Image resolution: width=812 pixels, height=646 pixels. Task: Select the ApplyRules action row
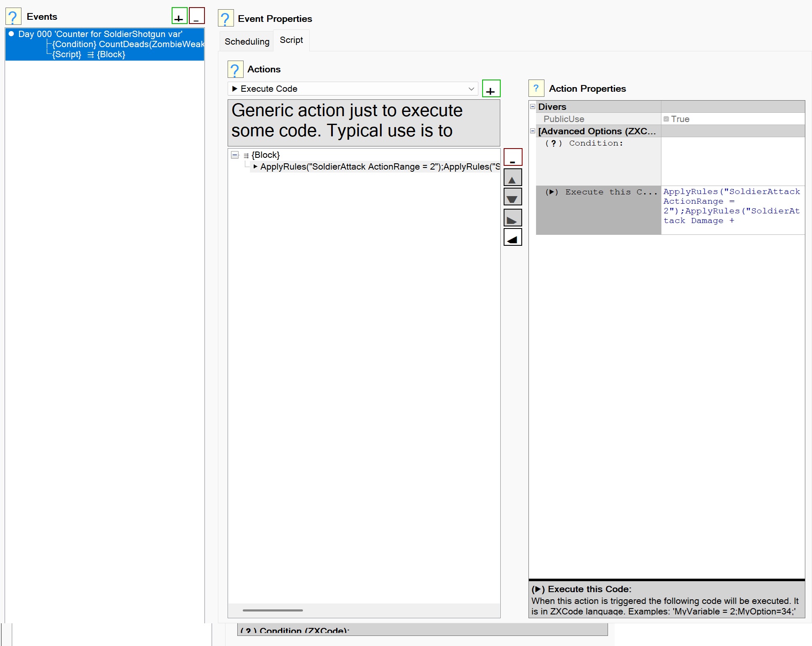[376, 167]
